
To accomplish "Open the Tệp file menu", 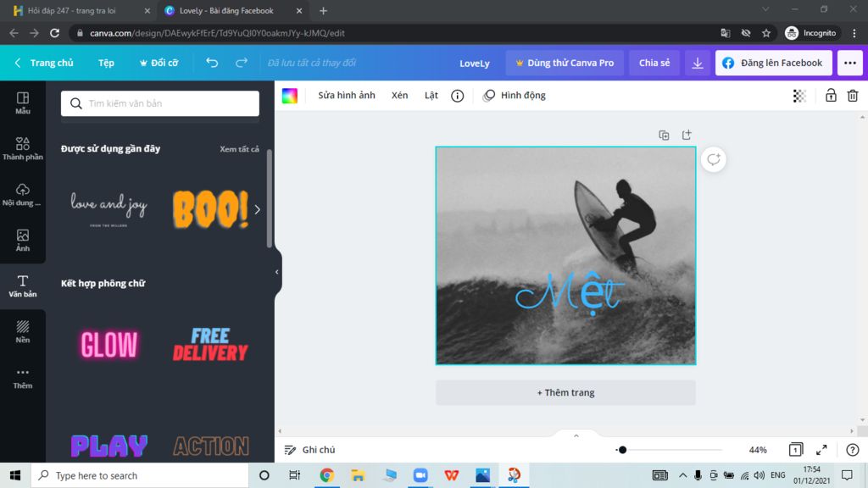I will click(106, 63).
